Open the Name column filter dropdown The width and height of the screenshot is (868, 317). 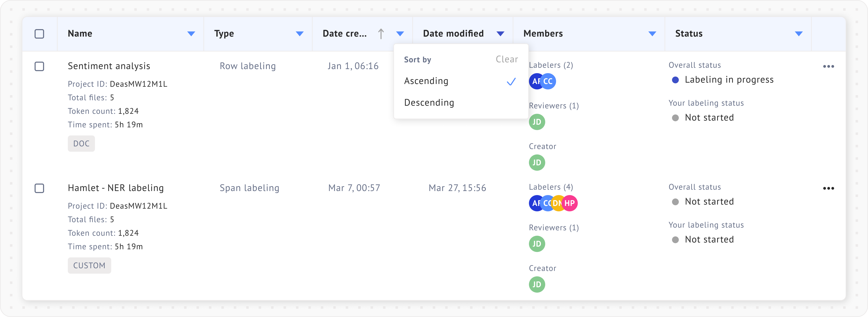coord(191,34)
